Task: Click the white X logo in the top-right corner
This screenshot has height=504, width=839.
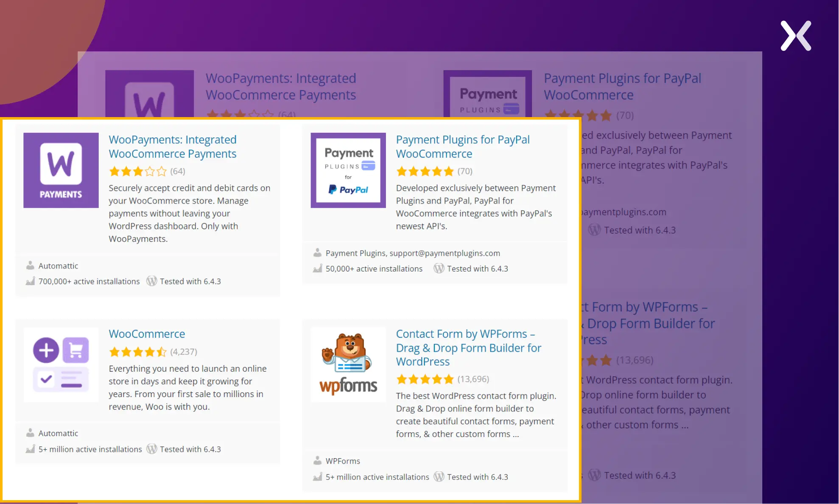Action: click(796, 36)
